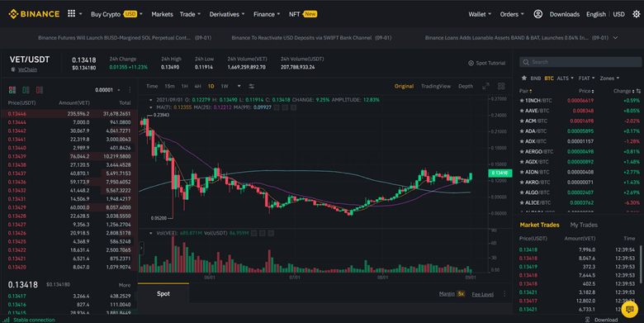Switch to the My Trades tab
Image resolution: width=644 pixels, height=323 pixels.
(584, 225)
